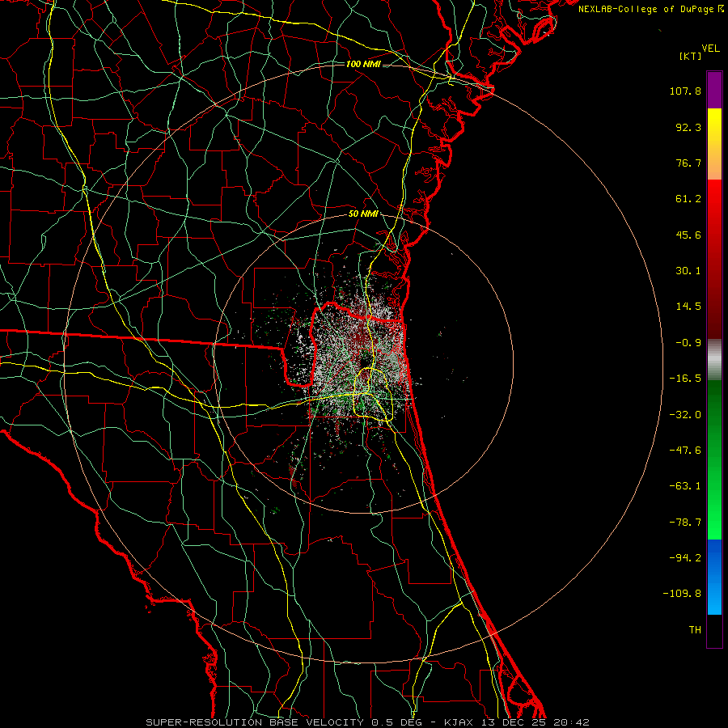Click the 14.5 velocity scale value

tap(688, 307)
